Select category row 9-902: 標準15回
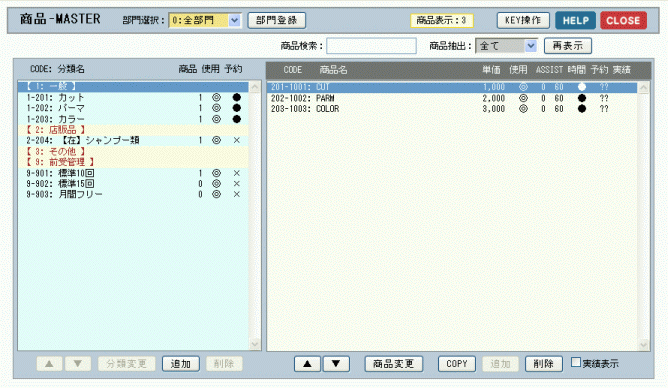 [133, 184]
